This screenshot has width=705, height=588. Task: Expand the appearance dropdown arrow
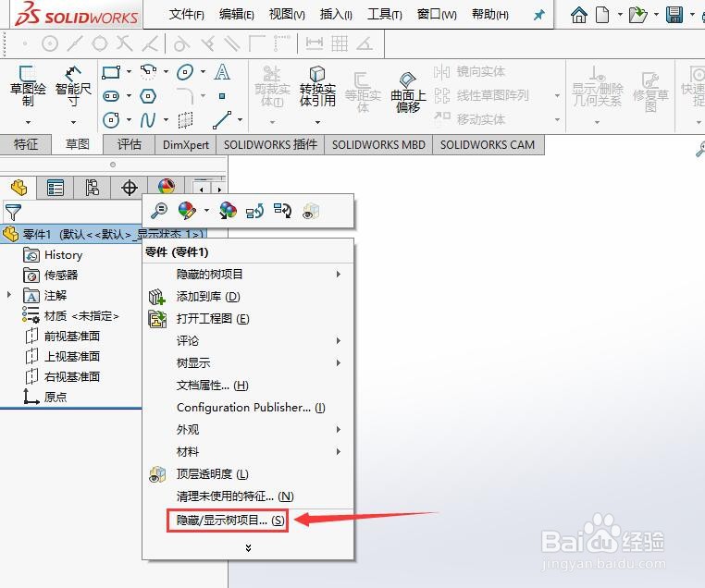point(206,210)
